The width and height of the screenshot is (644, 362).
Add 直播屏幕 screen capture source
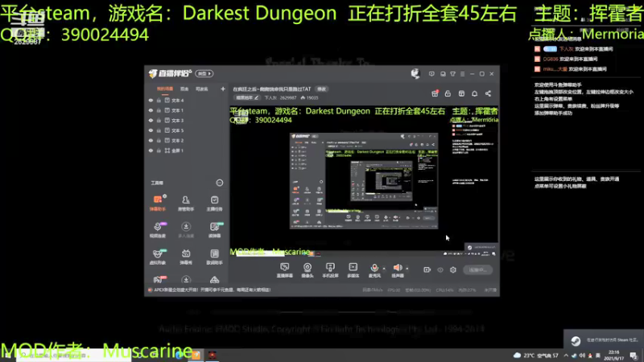tap(285, 270)
